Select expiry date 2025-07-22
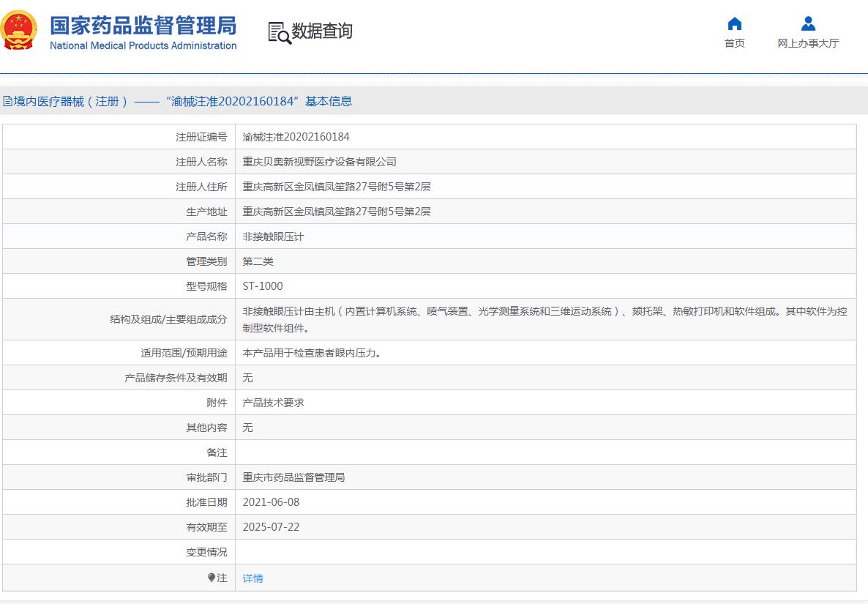Viewport: 868px width, 604px height. (x=272, y=527)
